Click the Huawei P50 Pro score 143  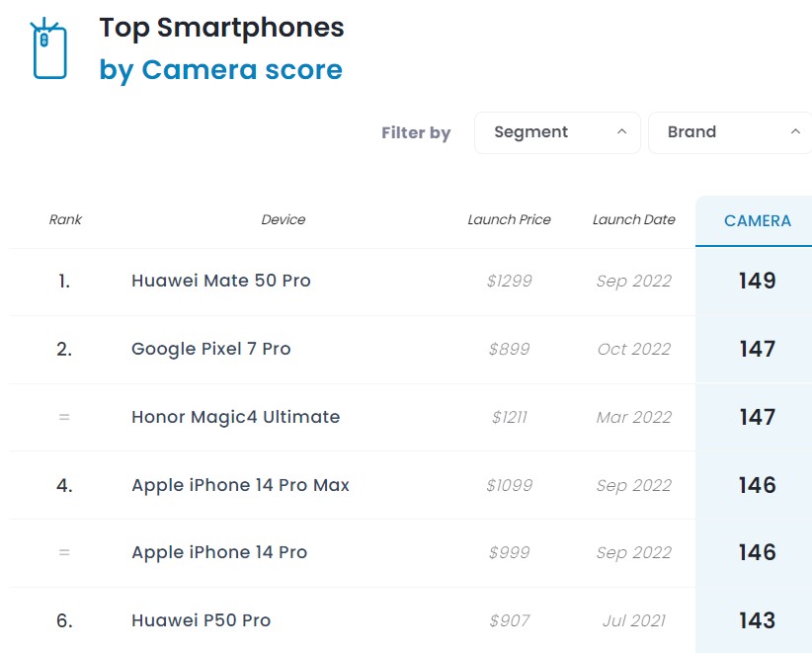[757, 620]
